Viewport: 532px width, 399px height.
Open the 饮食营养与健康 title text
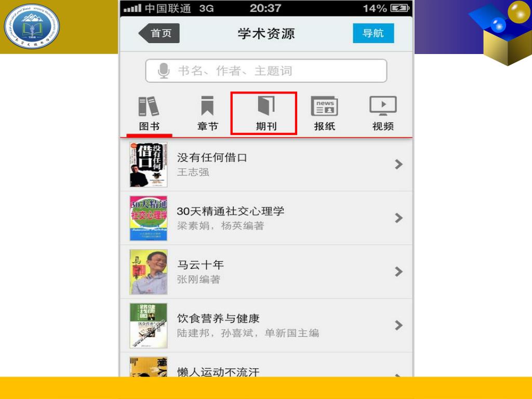[x=218, y=318]
